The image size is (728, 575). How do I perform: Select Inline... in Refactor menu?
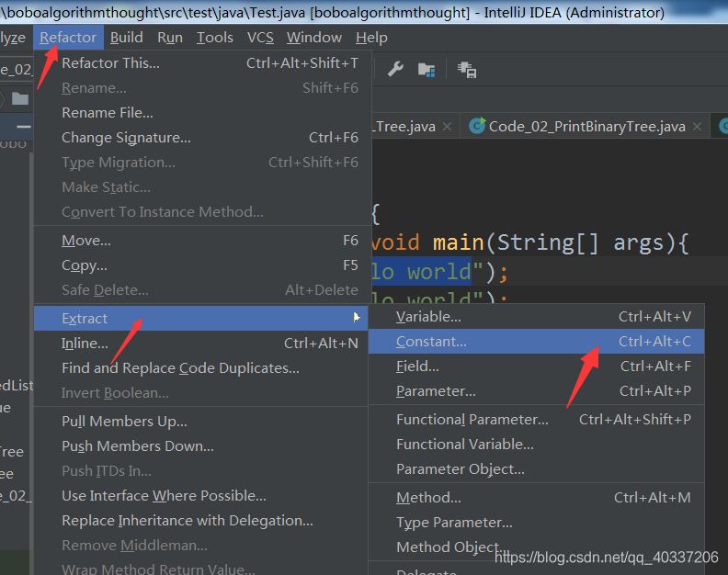point(201,343)
